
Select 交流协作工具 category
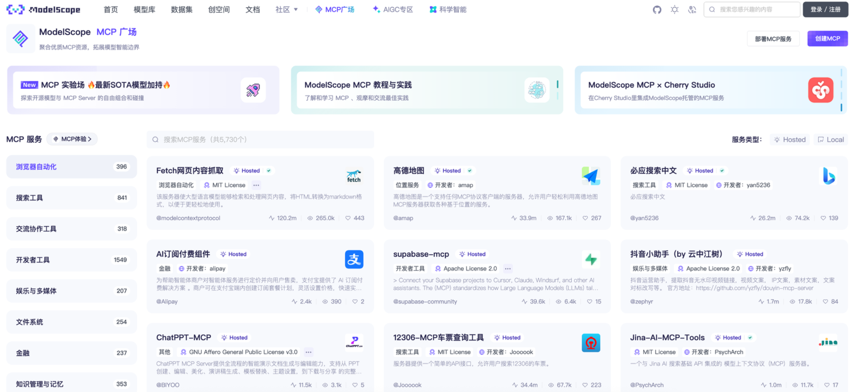coord(71,229)
